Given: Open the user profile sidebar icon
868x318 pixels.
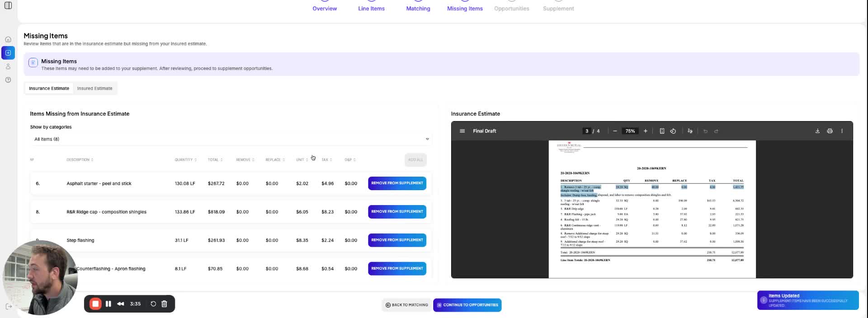Looking at the screenshot, I should point(8,66).
